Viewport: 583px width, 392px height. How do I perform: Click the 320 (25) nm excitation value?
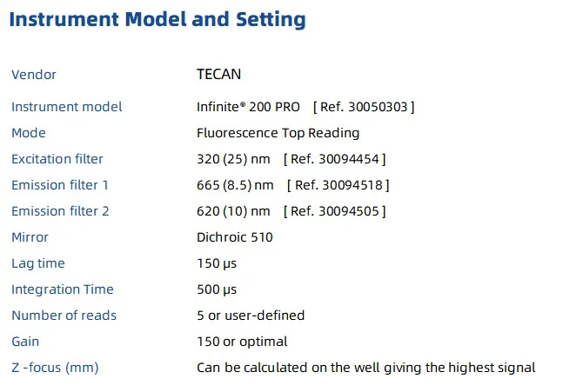234,159
